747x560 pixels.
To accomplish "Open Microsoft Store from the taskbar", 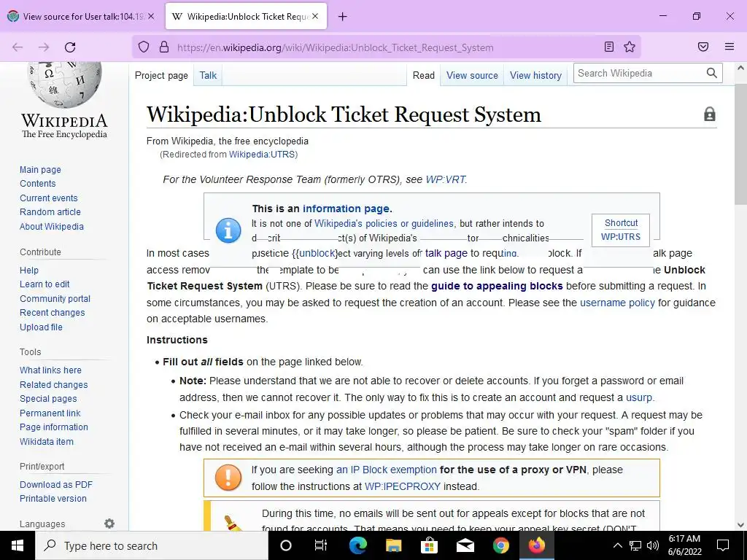I will [429, 545].
